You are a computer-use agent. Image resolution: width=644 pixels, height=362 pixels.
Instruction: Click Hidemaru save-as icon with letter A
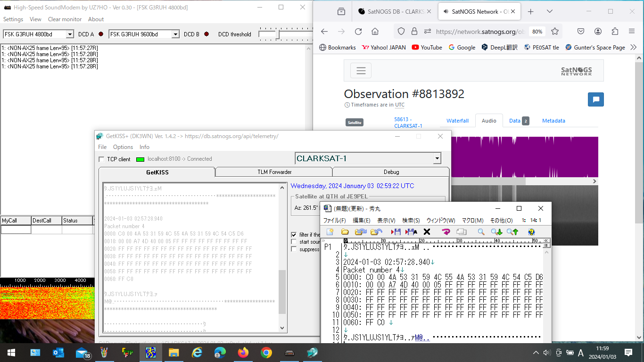[411, 232]
